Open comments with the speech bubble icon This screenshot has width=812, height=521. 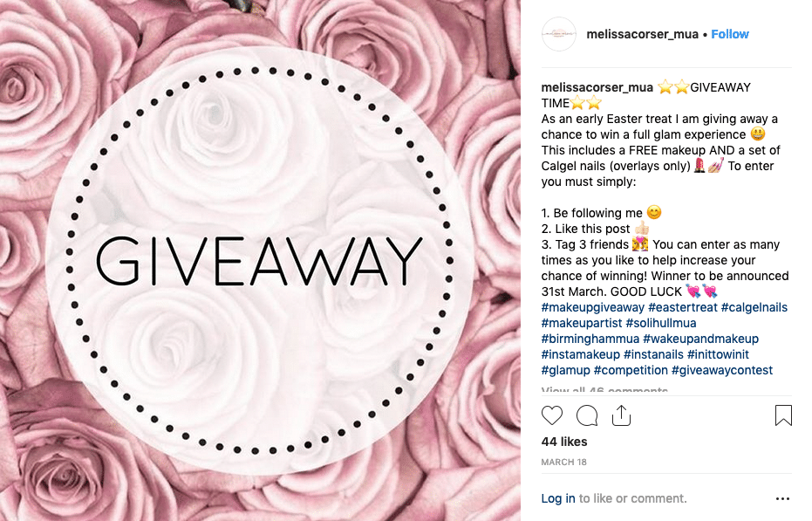(x=587, y=415)
